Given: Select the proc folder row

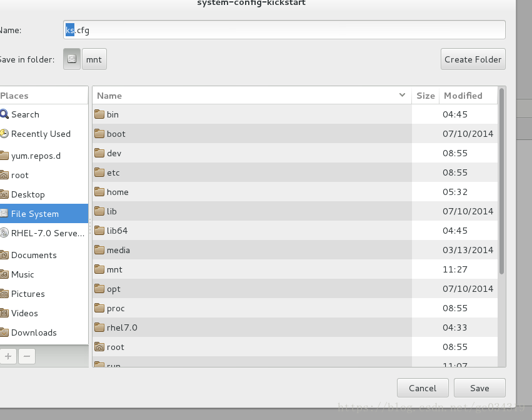Looking at the screenshot, I should click(295, 308).
